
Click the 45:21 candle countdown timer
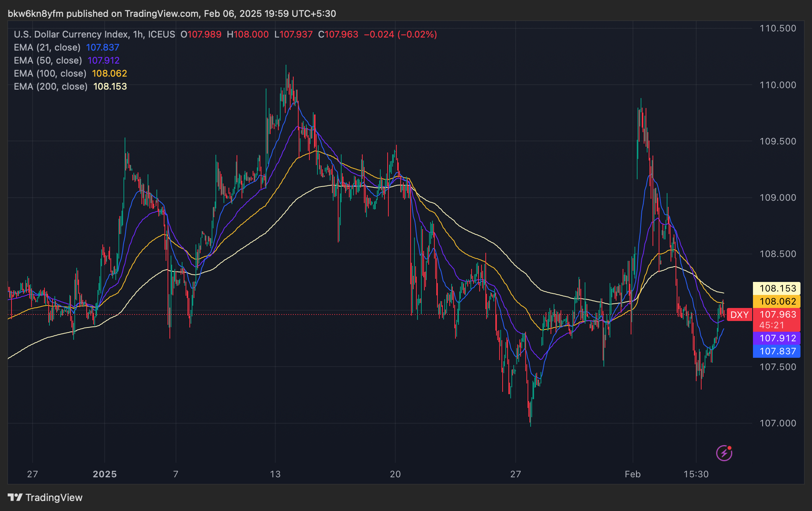(771, 325)
